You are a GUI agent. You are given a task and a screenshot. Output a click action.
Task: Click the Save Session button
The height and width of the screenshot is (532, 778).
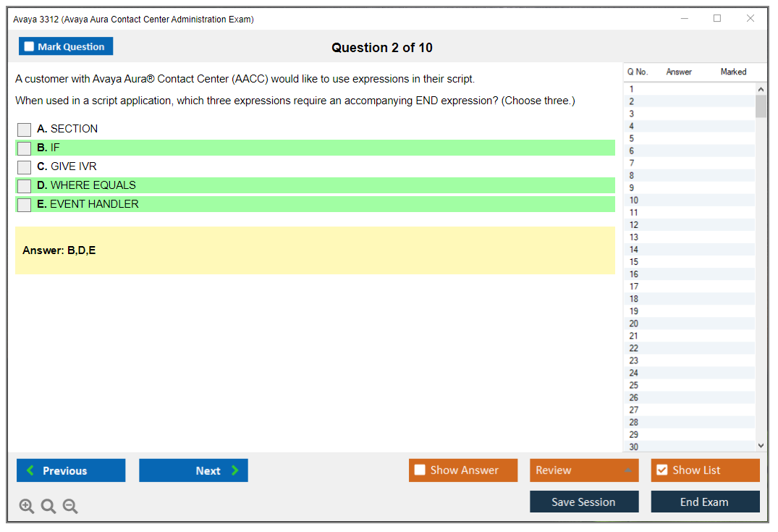point(583,502)
